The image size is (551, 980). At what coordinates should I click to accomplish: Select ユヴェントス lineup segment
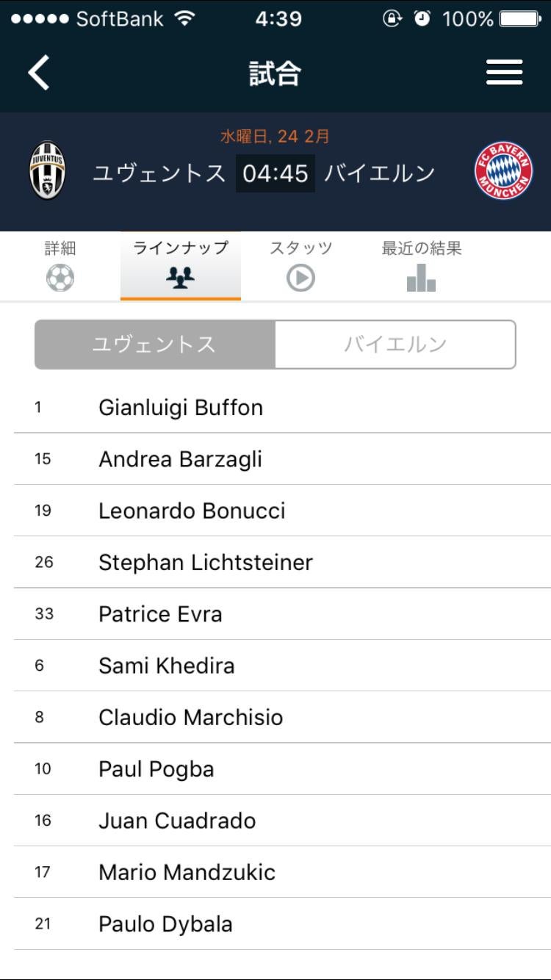[155, 345]
